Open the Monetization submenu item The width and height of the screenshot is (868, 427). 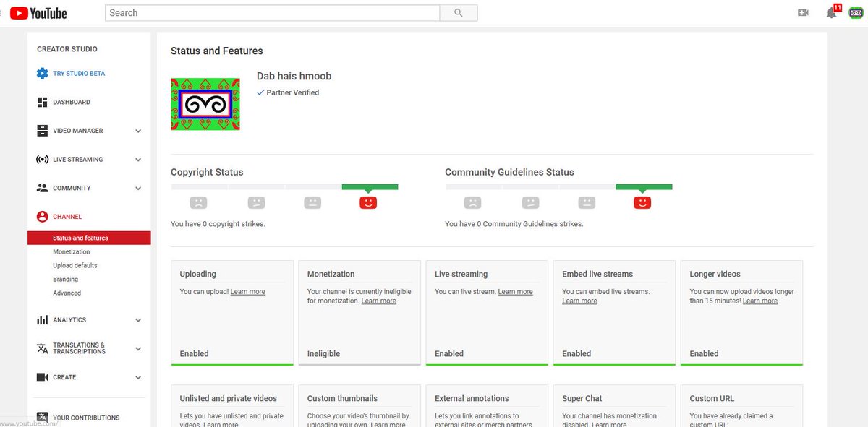pos(71,252)
